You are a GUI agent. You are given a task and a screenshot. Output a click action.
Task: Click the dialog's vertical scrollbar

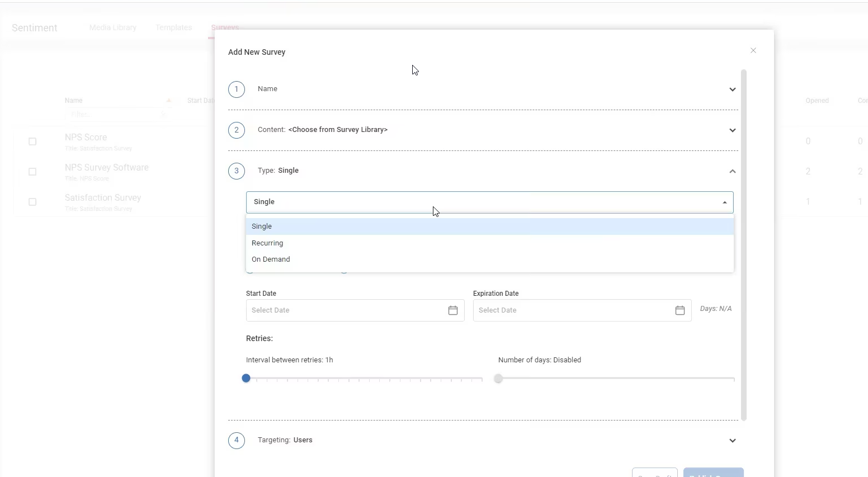tap(743, 245)
